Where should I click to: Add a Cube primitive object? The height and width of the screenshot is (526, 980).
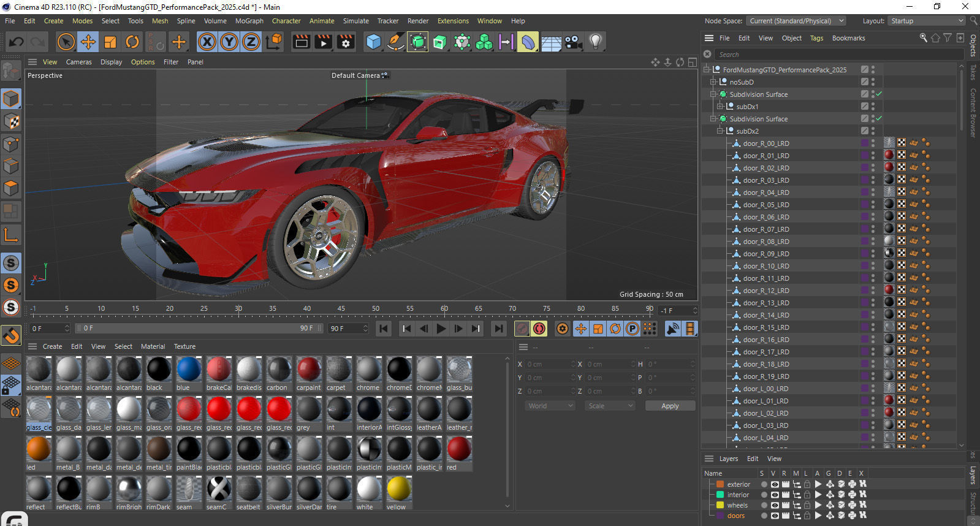pos(373,42)
